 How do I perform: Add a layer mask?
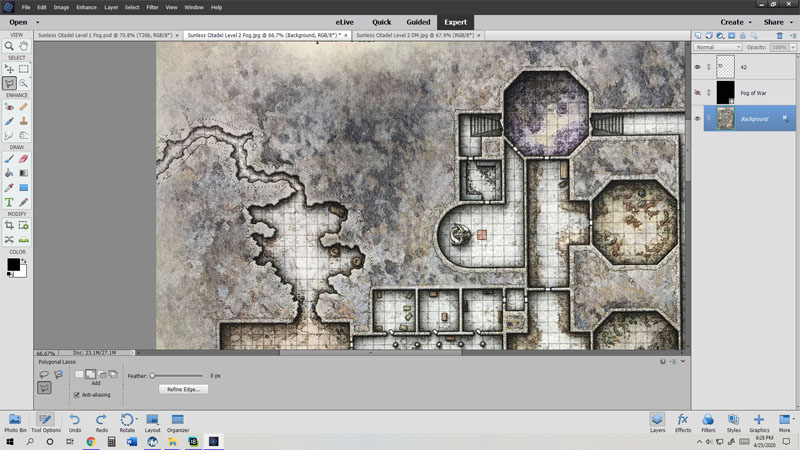(732, 36)
